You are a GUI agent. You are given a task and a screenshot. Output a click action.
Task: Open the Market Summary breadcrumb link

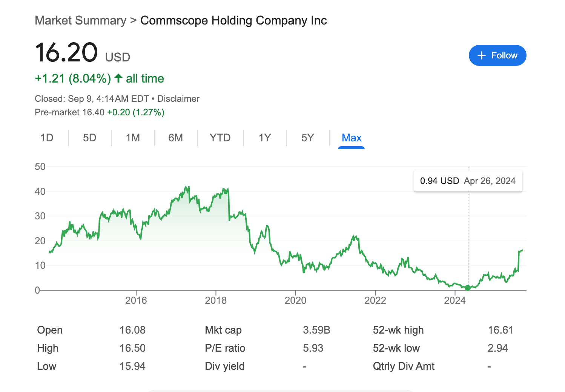pyautogui.click(x=80, y=20)
